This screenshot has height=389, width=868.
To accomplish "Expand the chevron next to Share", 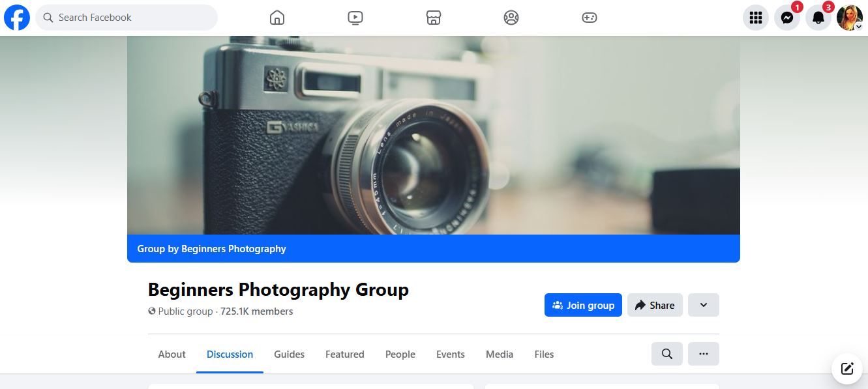I will (x=703, y=305).
